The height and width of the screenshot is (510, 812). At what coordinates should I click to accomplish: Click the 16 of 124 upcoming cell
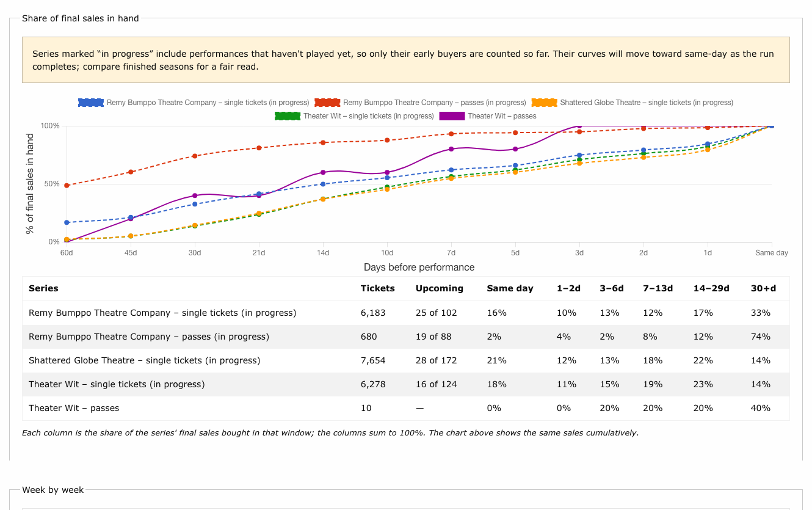pos(437,384)
